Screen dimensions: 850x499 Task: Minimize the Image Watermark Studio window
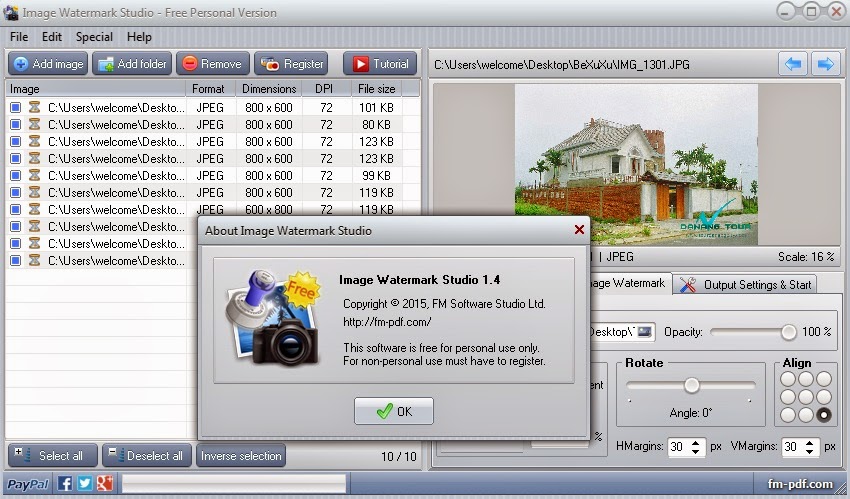(785, 11)
